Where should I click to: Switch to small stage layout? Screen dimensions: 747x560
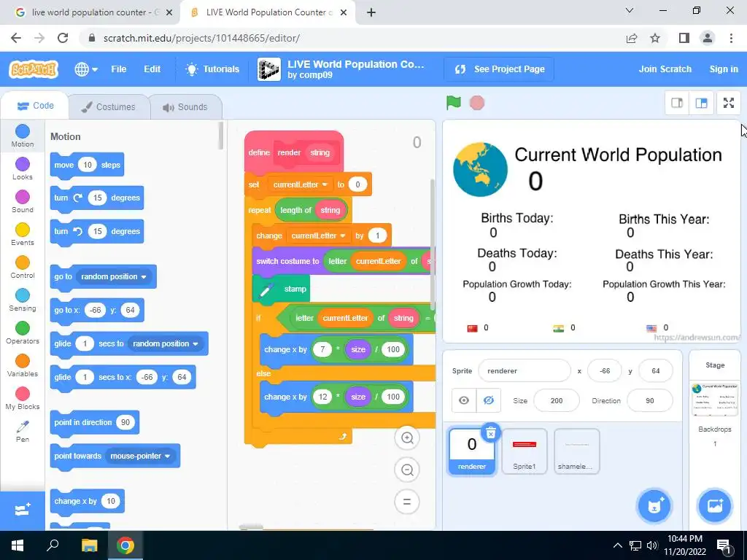[677, 103]
